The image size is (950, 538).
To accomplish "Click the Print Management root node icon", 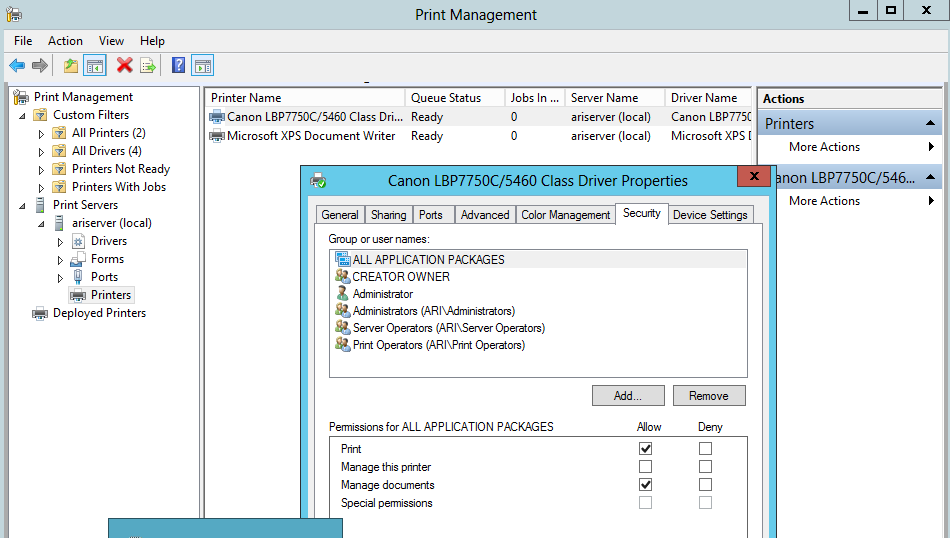I will click(21, 97).
